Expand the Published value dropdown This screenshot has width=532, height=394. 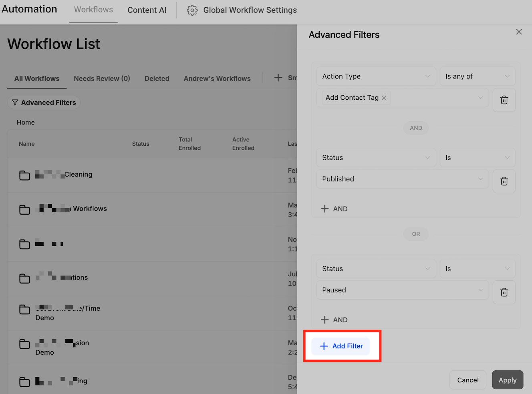[403, 179]
